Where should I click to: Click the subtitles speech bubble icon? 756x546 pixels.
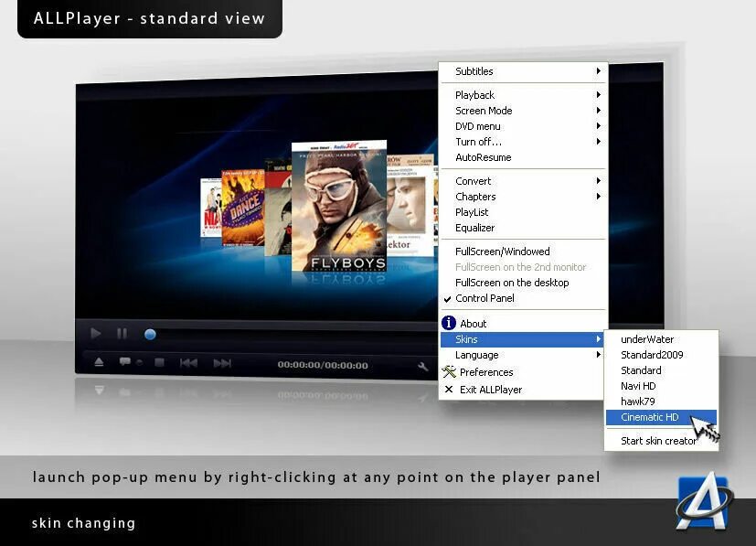click(x=125, y=361)
